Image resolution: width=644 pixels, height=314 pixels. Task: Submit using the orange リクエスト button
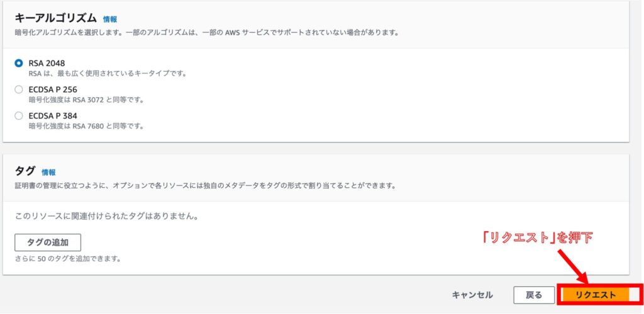click(596, 295)
